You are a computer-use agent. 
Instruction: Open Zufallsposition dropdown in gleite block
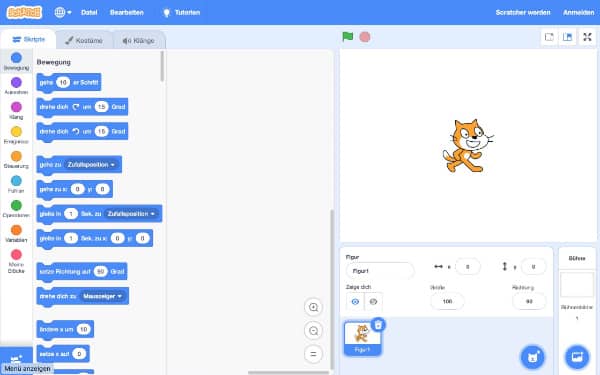click(131, 214)
